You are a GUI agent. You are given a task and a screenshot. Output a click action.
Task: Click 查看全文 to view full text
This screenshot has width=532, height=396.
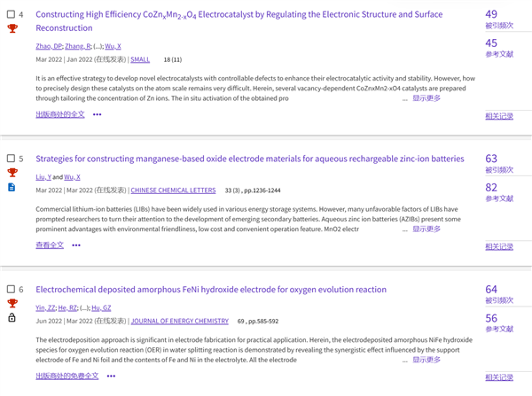(50, 245)
